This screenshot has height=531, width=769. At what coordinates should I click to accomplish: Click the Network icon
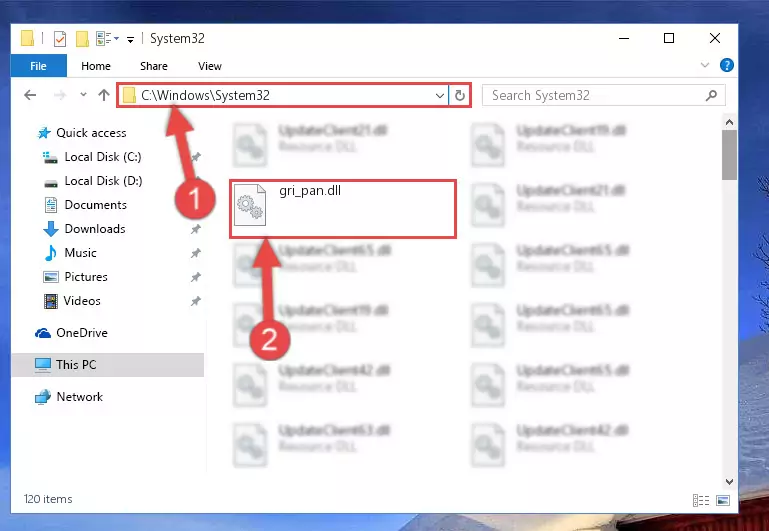(x=43, y=397)
